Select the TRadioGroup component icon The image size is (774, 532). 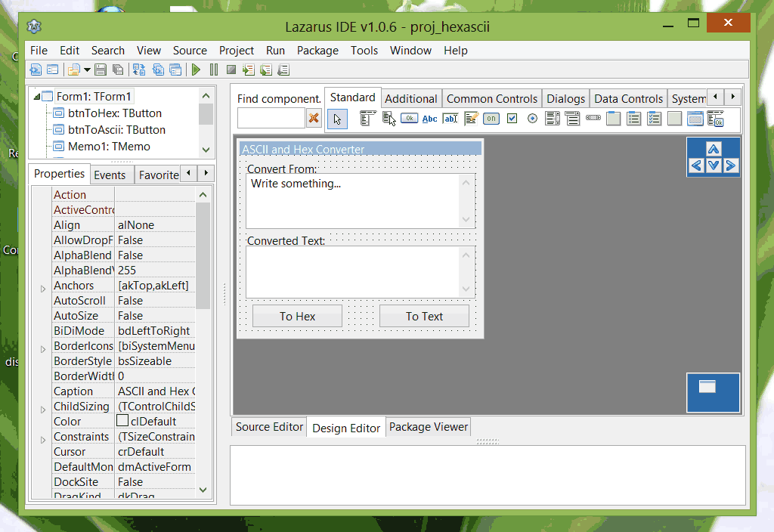(634, 119)
